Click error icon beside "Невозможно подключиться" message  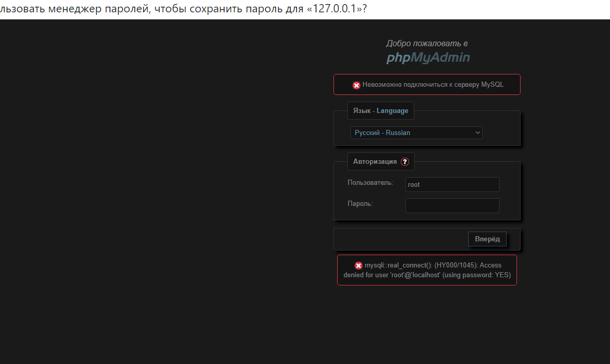click(356, 85)
